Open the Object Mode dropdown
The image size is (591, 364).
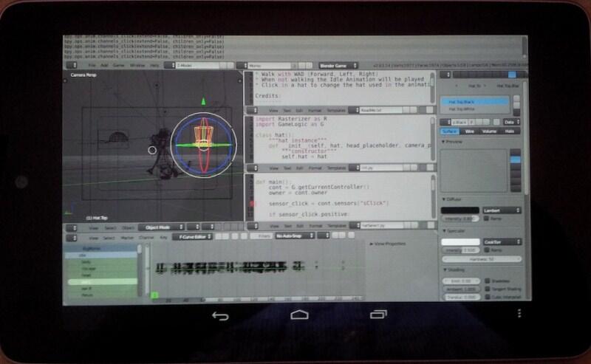[161, 227]
